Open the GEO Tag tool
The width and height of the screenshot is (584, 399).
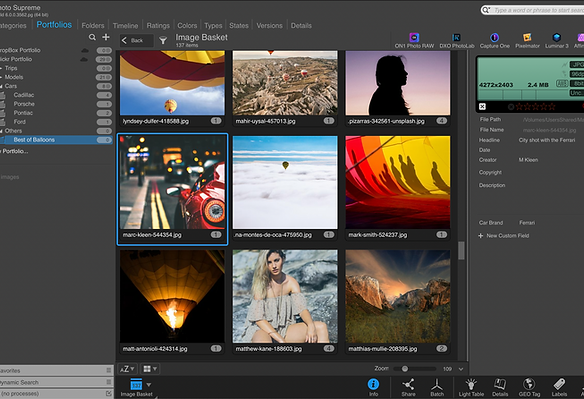pos(529,387)
